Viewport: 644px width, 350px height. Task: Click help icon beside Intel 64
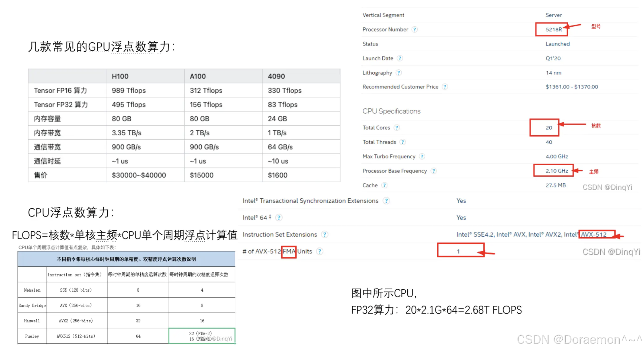[x=279, y=218]
